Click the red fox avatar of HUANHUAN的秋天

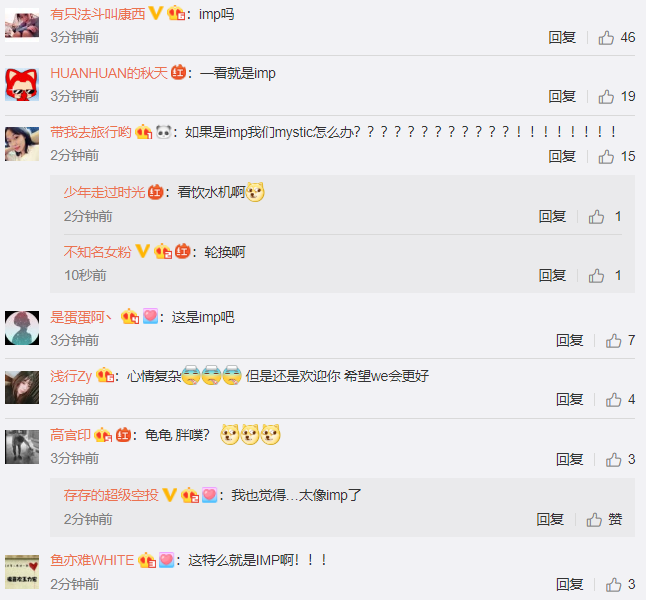click(x=22, y=85)
